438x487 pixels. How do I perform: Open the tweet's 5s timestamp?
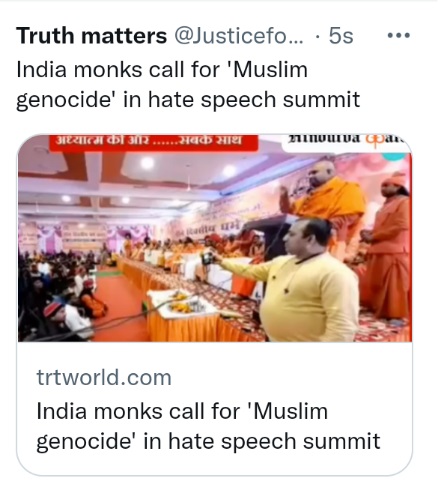pos(341,35)
